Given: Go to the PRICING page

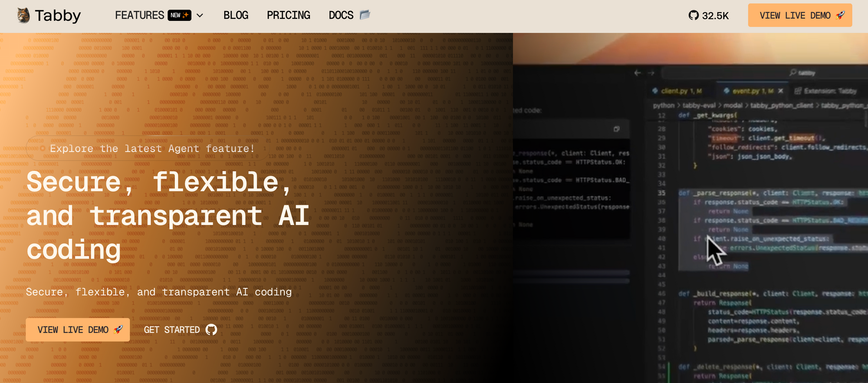Looking at the screenshot, I should pyautogui.click(x=288, y=15).
